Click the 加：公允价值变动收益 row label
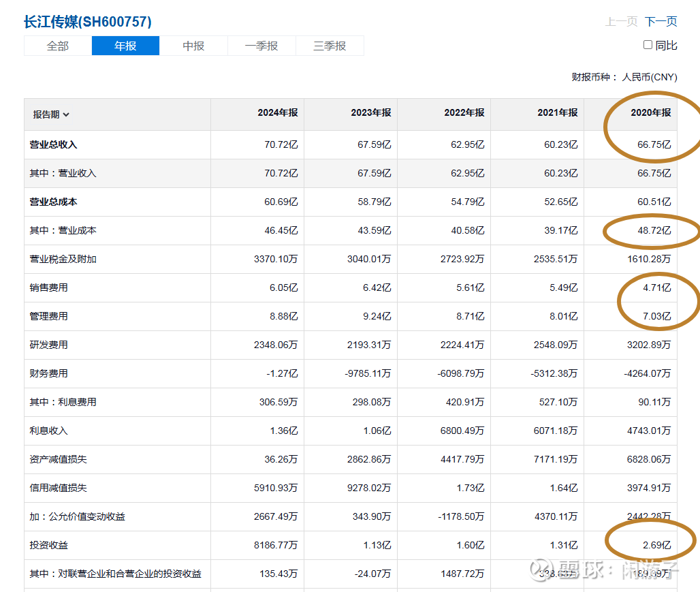700x592 pixels. (77, 516)
